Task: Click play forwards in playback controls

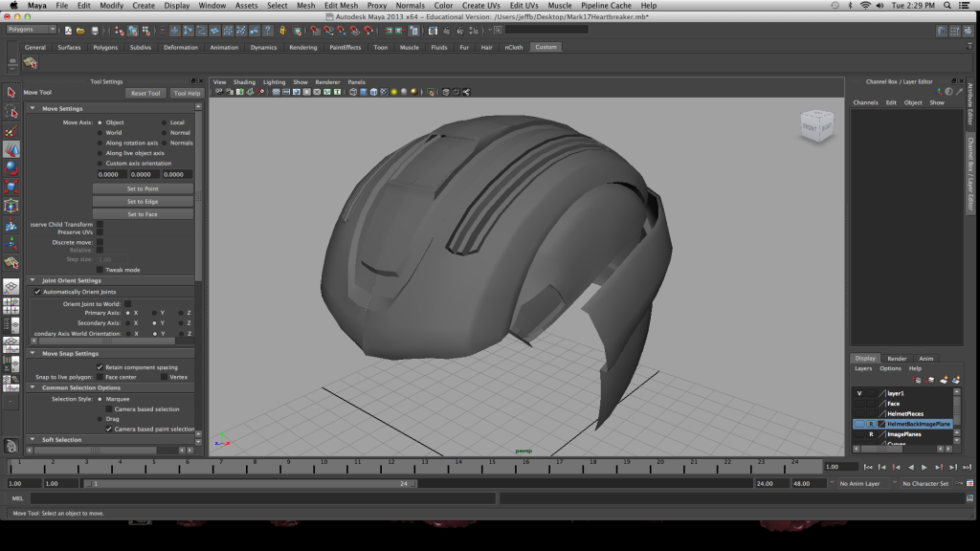Action: click(924, 467)
